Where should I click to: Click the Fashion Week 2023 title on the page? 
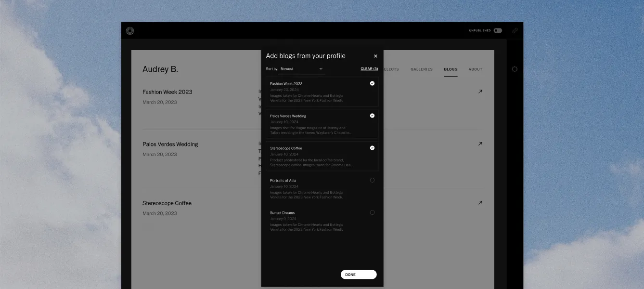pos(167,92)
